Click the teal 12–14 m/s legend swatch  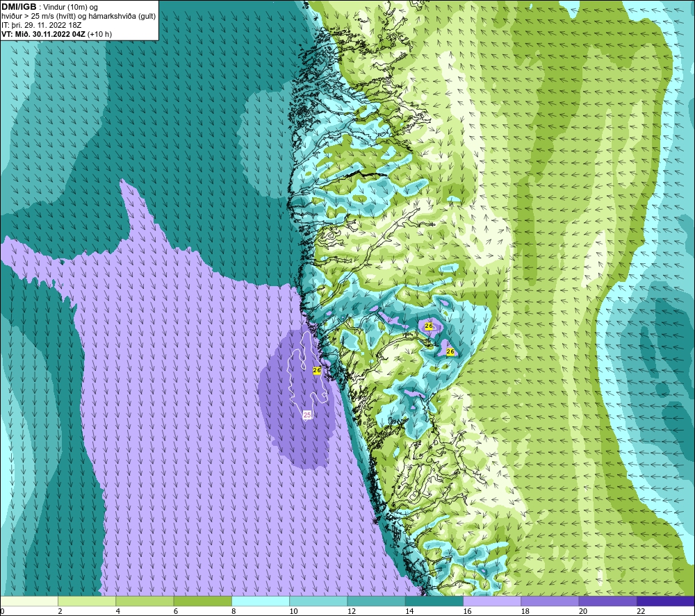tap(376, 601)
